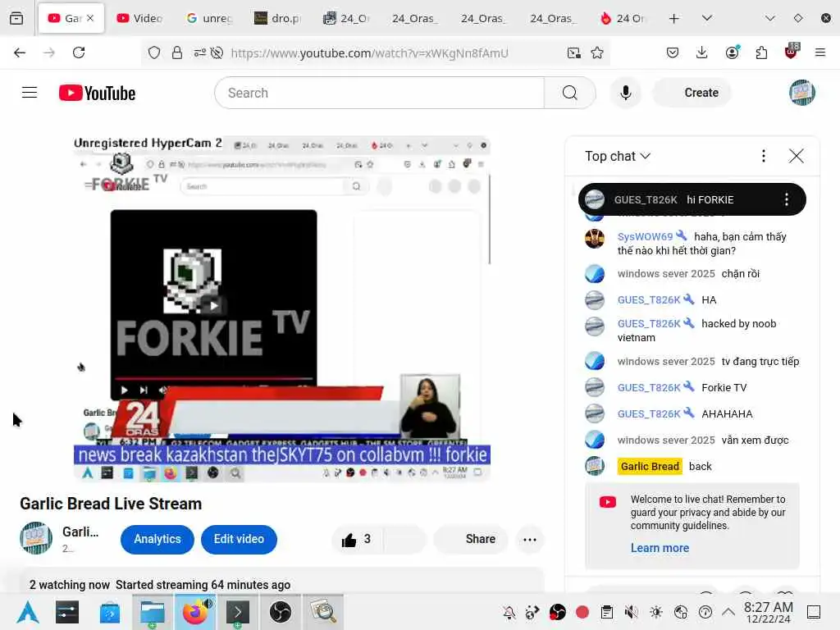Like the stream with thumbs up
Image resolution: width=840 pixels, height=630 pixels.
(356, 540)
